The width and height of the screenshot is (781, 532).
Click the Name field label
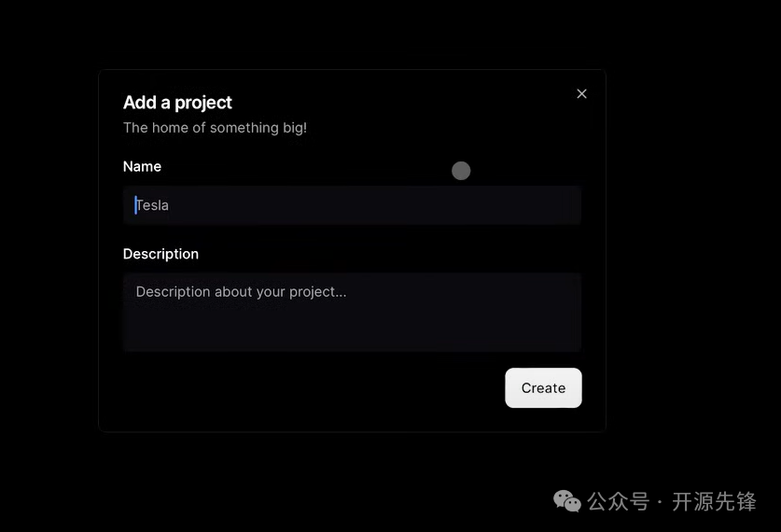point(142,166)
